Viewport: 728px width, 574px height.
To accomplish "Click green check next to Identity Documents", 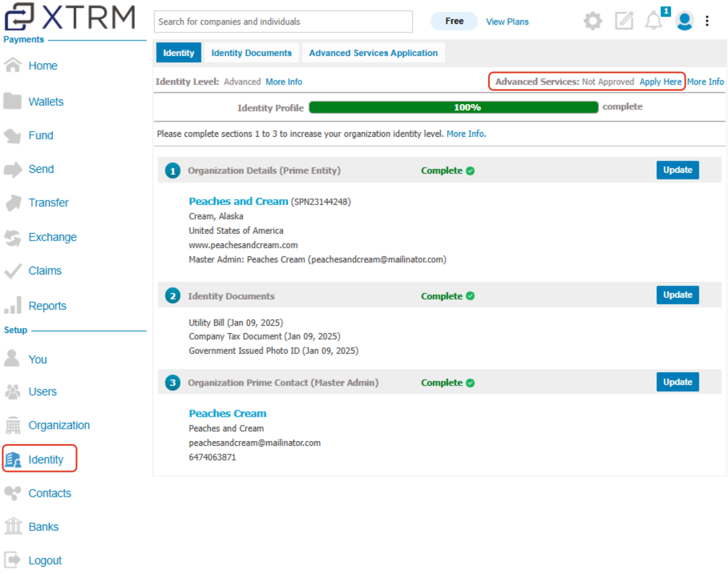I will 470,296.
